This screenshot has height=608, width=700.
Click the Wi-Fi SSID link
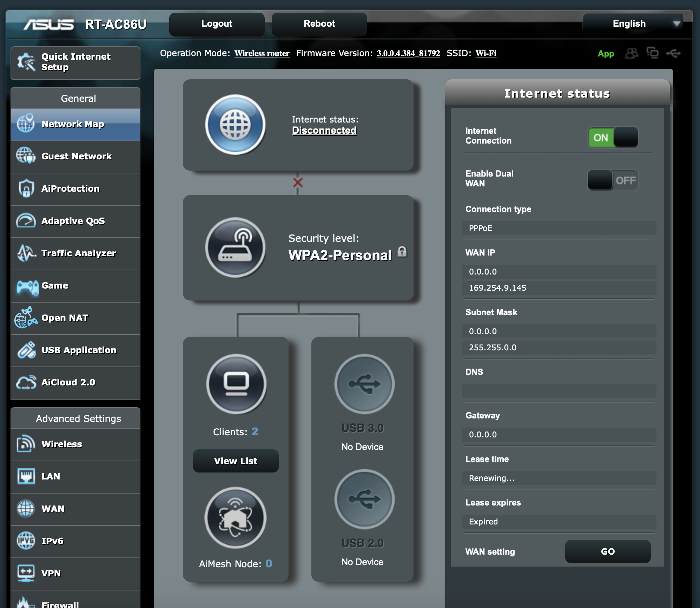click(x=486, y=53)
